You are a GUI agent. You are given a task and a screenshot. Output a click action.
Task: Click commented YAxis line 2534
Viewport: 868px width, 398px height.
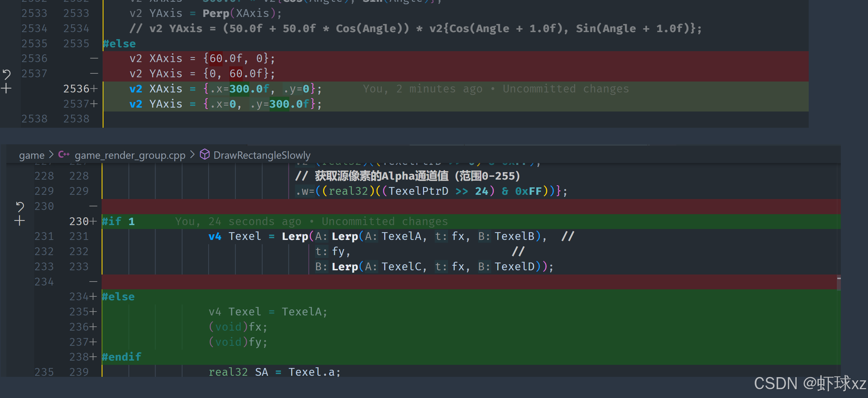click(416, 29)
